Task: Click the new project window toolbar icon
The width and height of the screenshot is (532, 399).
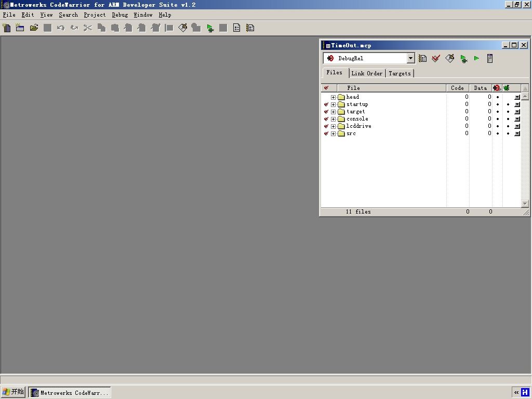Action: (x=20, y=28)
